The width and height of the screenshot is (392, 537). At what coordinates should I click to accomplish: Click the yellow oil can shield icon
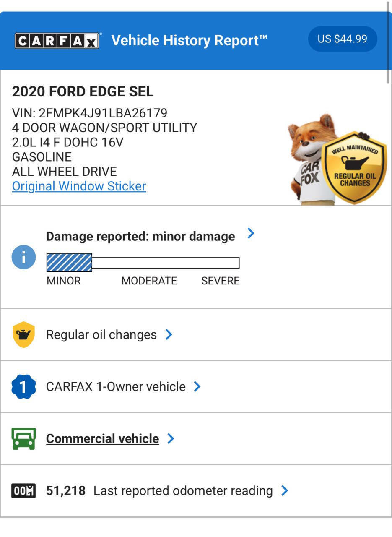(x=23, y=334)
